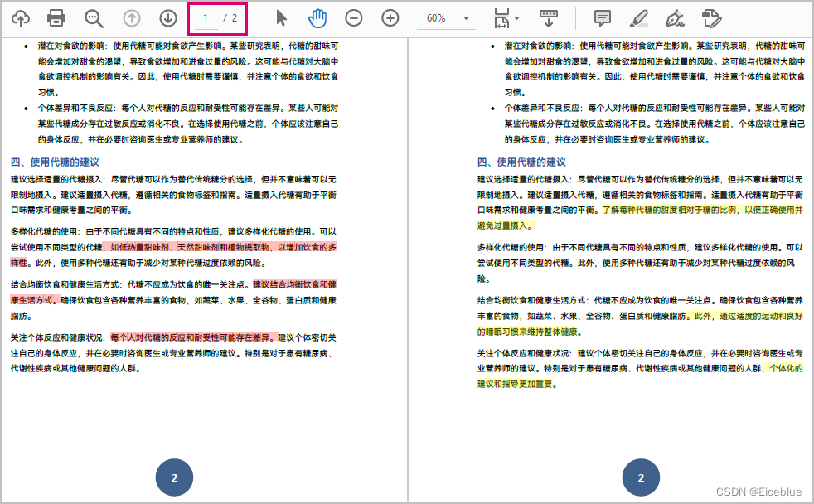
Task: Open the find text magnifier tool
Action: click(94, 18)
